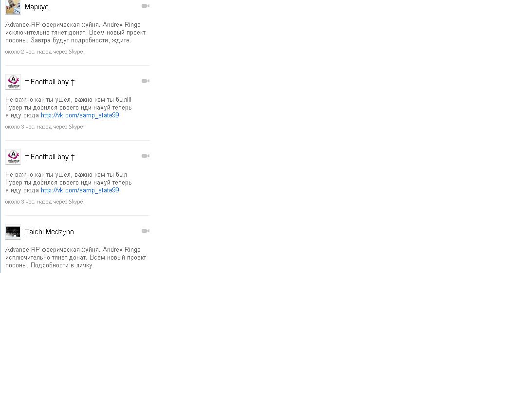
Task: Click the timestamp above the Taichi Medzyno post
Action: (x=44, y=202)
